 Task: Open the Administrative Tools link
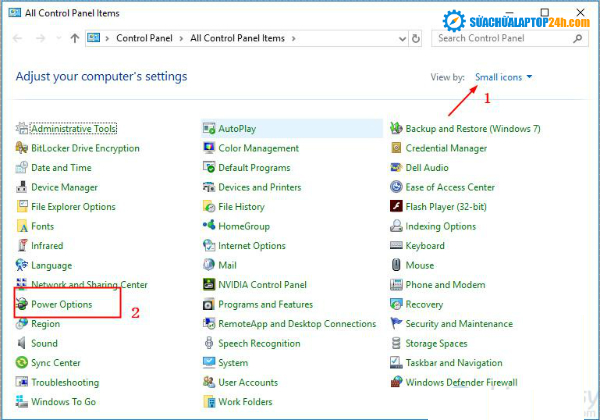[73, 129]
